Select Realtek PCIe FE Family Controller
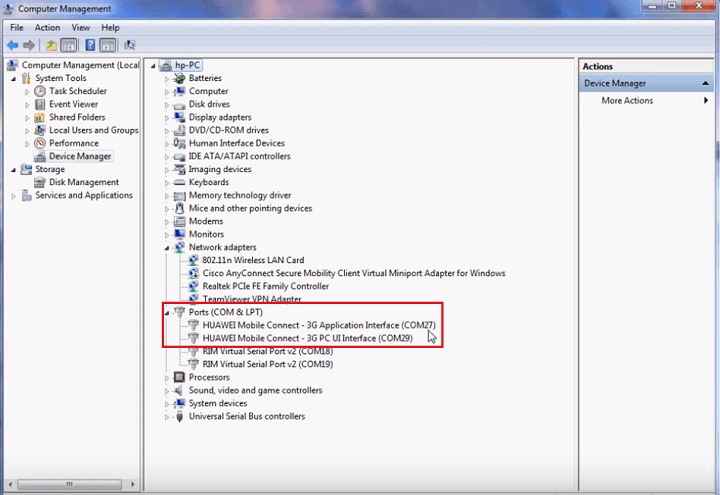This screenshot has width=720, height=495. click(265, 286)
